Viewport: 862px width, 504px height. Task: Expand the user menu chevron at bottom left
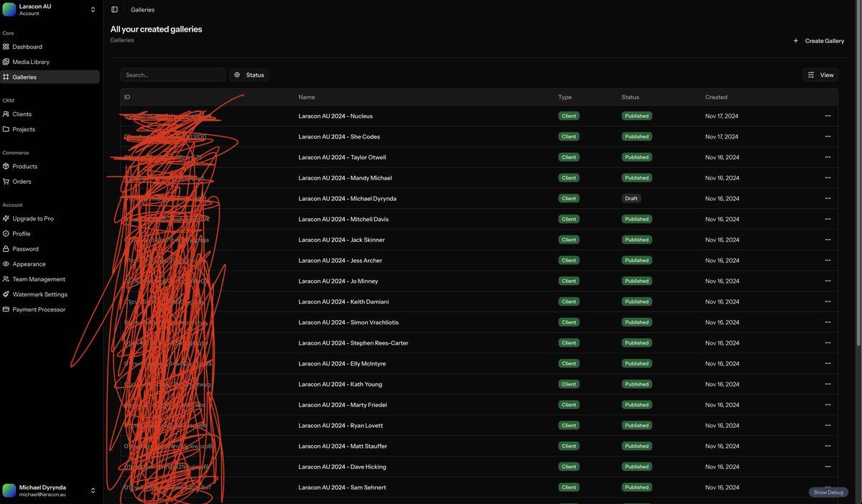coord(93,490)
